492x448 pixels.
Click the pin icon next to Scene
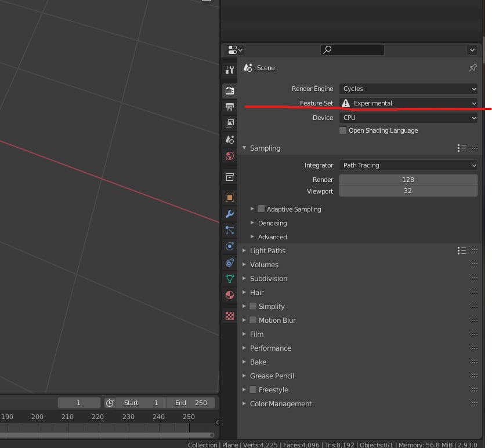472,68
